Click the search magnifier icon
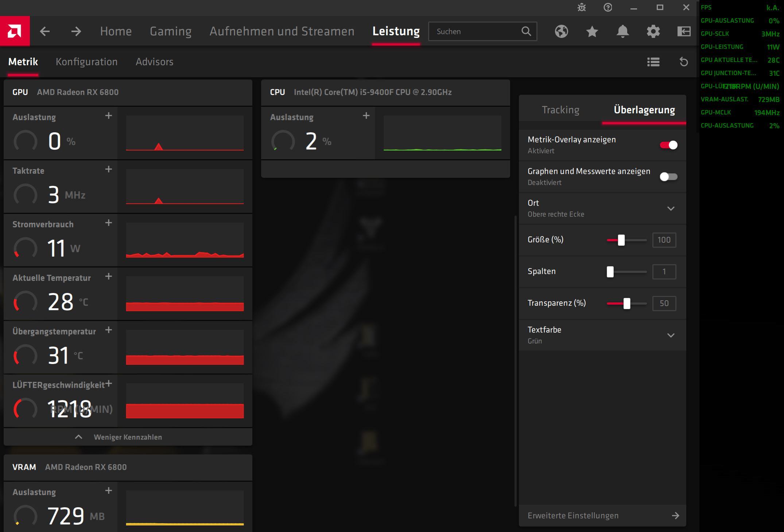The image size is (784, 532). click(526, 31)
